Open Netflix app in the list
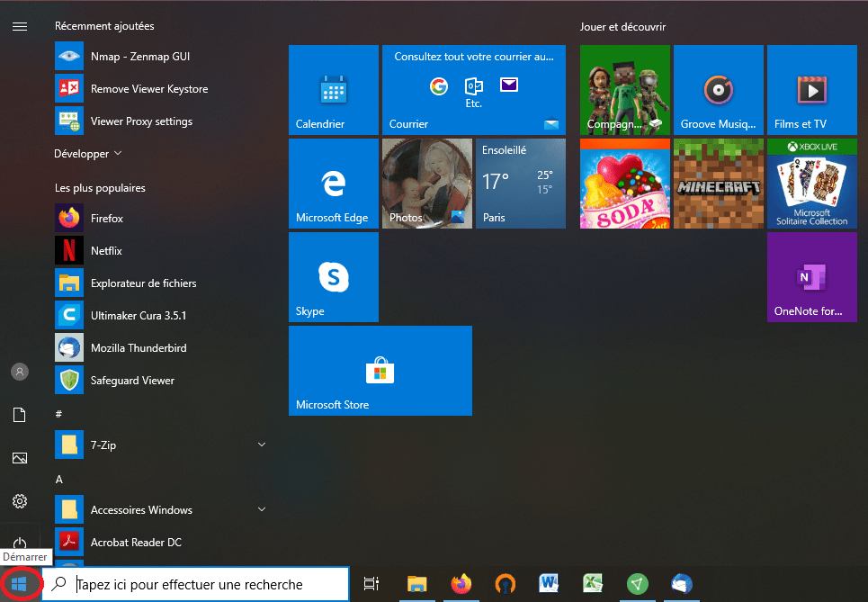The width and height of the screenshot is (868, 602). pyautogui.click(x=160, y=251)
